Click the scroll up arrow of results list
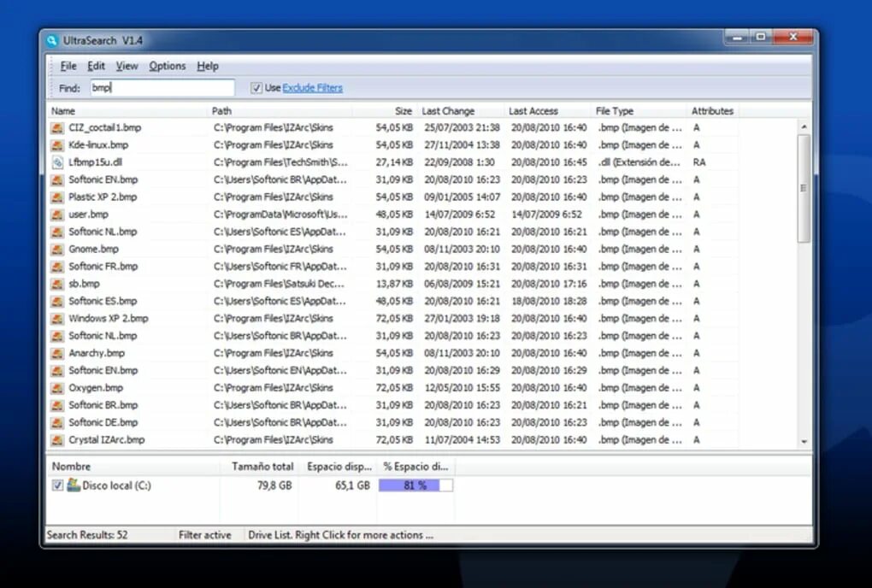 (x=804, y=126)
